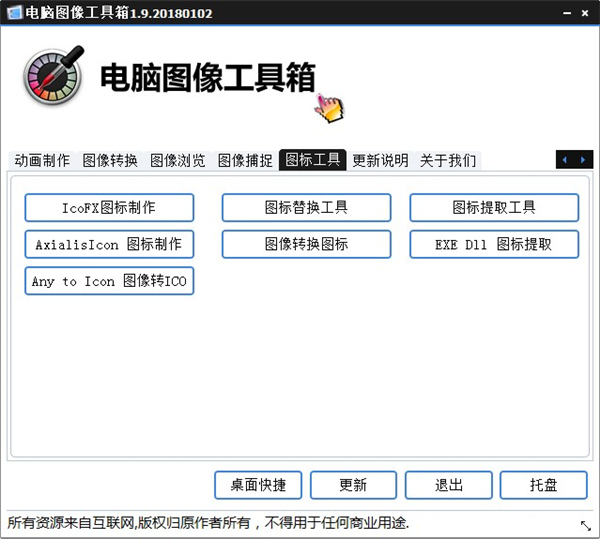Screen dimensions: 600x539
Task: Open the 图像转换 tab
Action: [x=110, y=160]
